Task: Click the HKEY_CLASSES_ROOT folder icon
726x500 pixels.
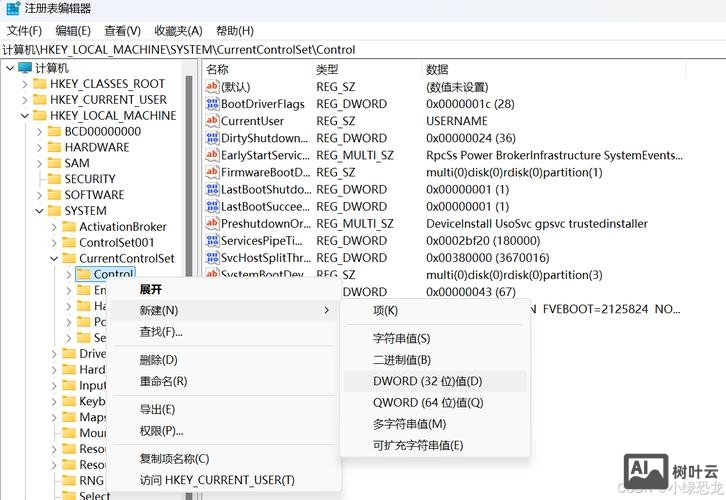Action: point(39,84)
